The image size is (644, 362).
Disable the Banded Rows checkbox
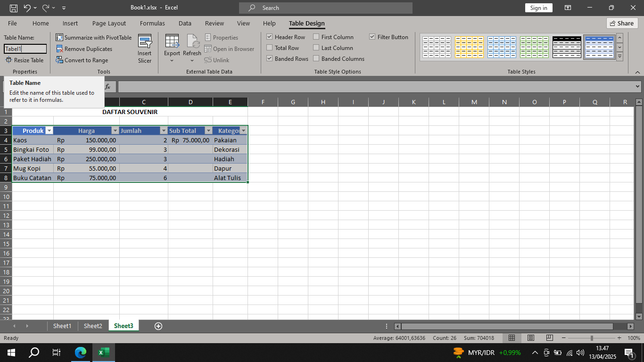point(270,58)
